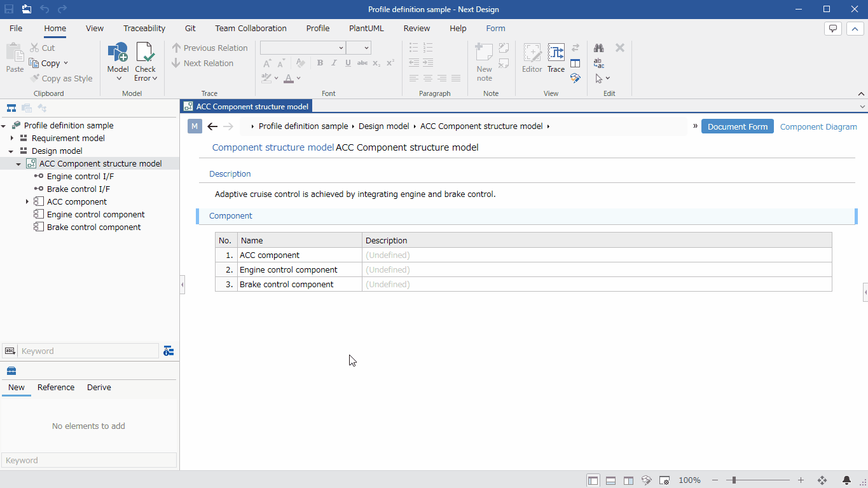Image resolution: width=868 pixels, height=488 pixels.
Task: Click the split view layout icon
Action: tap(575, 63)
